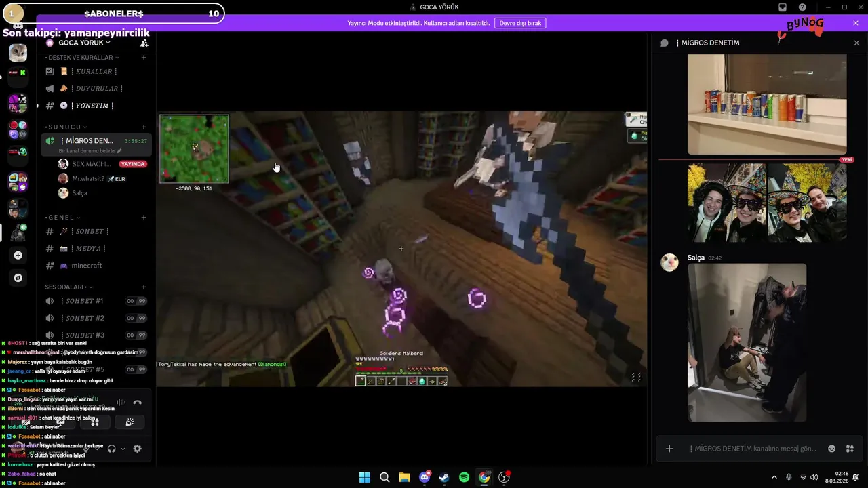Show hidden system tray icons
The width and height of the screenshot is (868, 488).
tap(774, 477)
